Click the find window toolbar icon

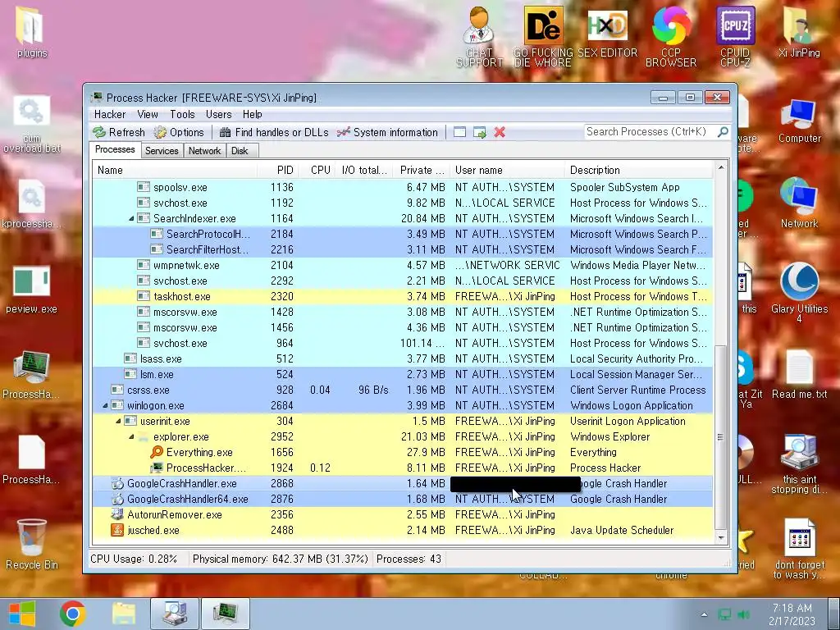(459, 132)
